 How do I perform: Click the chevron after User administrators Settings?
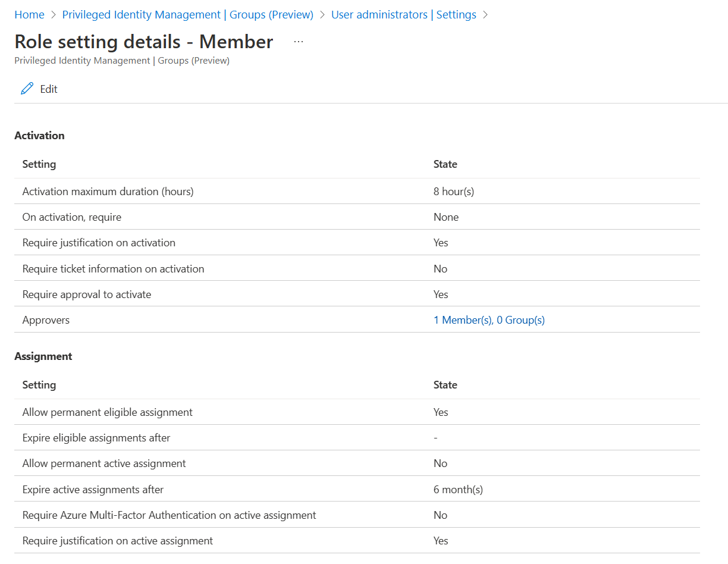(485, 15)
